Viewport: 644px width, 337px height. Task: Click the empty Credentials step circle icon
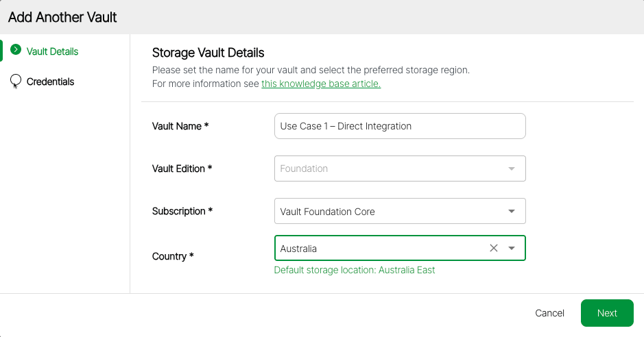pos(16,81)
